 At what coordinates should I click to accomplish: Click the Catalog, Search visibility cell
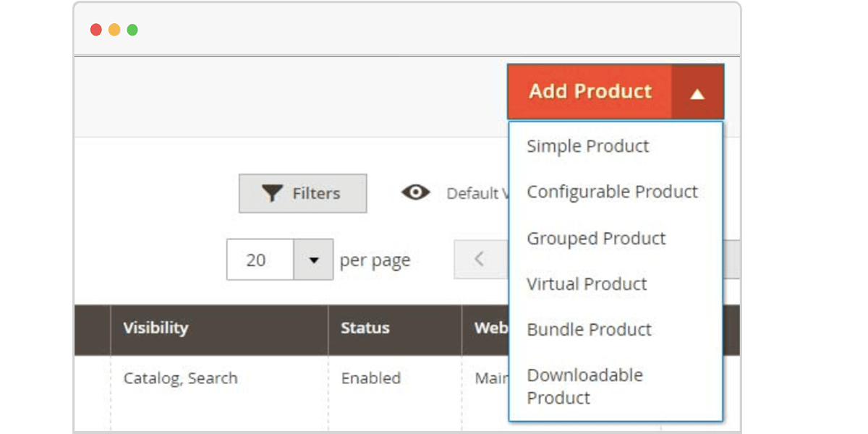[x=180, y=378]
